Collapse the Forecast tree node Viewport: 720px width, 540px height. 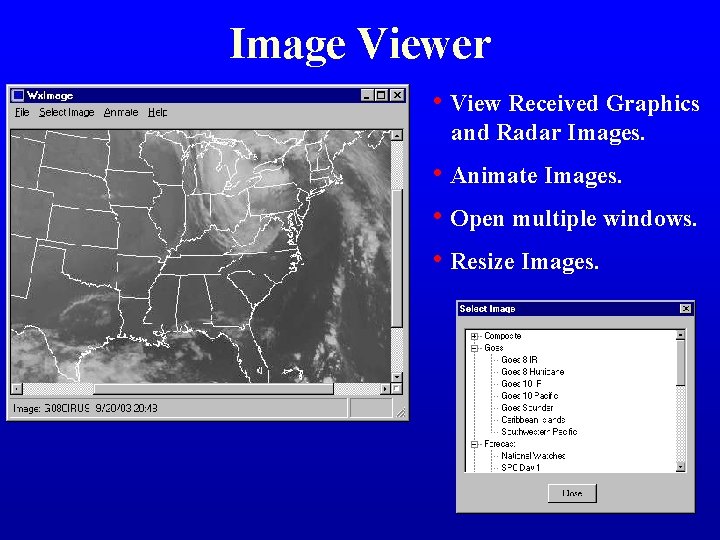click(x=474, y=444)
